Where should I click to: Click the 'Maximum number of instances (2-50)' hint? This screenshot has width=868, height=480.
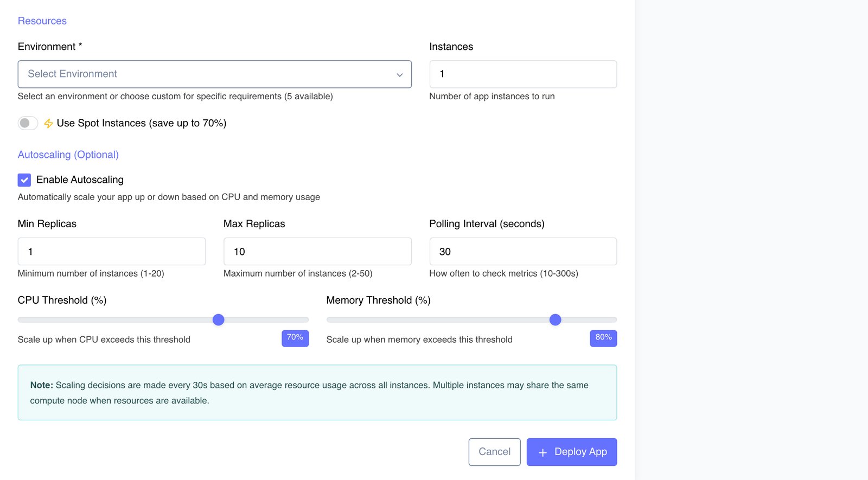tap(298, 274)
